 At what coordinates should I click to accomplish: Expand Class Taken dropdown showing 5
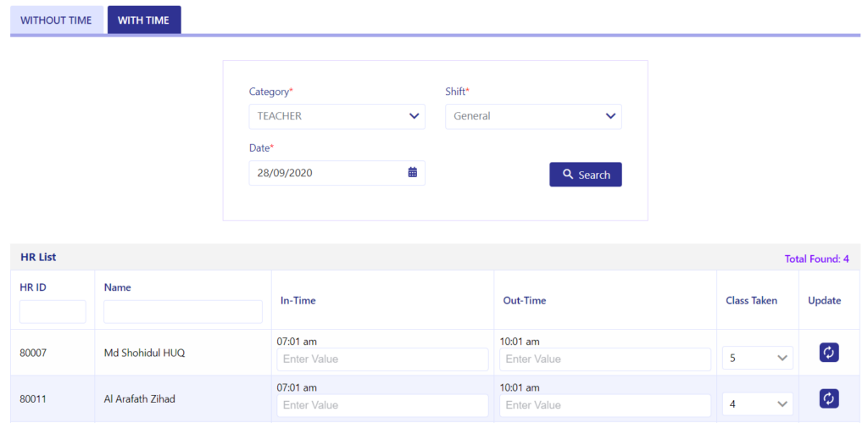coord(758,359)
